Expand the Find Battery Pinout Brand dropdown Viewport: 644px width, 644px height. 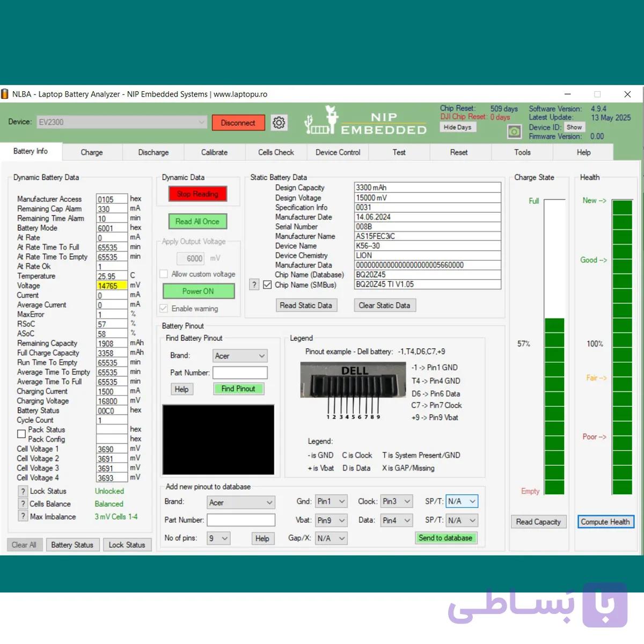tap(240, 356)
